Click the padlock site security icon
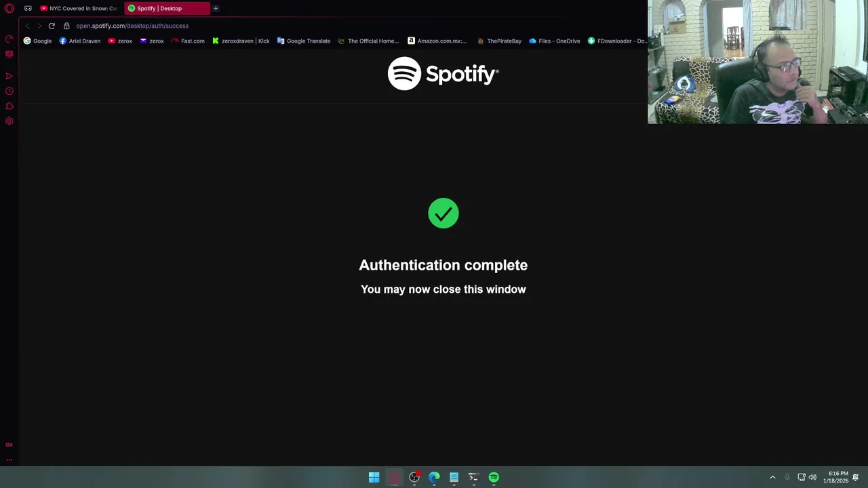 [x=66, y=26]
